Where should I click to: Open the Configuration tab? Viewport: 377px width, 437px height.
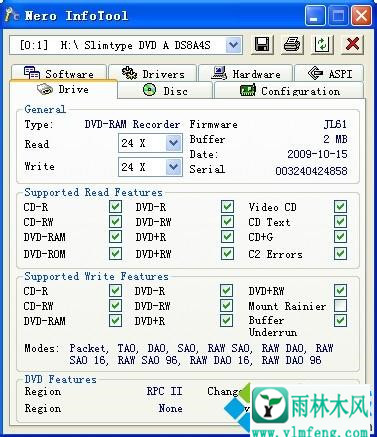pyautogui.click(x=289, y=90)
